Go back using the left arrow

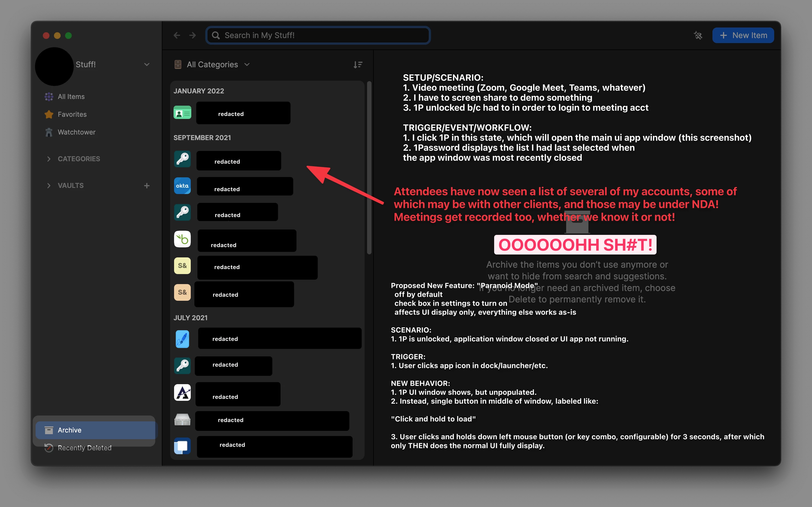click(177, 35)
